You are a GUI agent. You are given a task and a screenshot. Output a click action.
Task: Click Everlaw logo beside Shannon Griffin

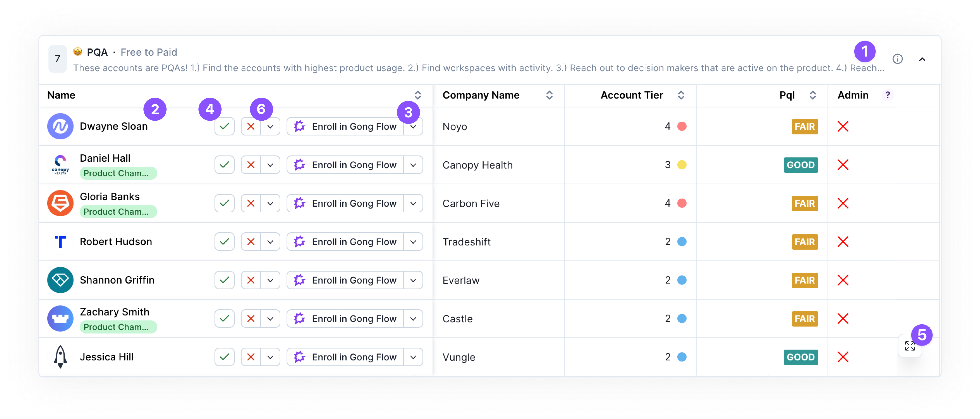[60, 280]
